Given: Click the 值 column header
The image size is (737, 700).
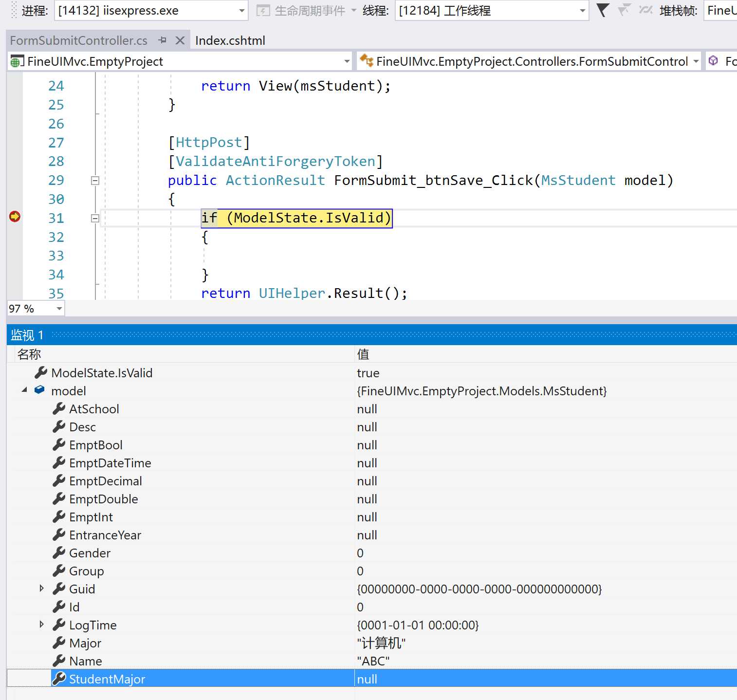Looking at the screenshot, I should (363, 354).
